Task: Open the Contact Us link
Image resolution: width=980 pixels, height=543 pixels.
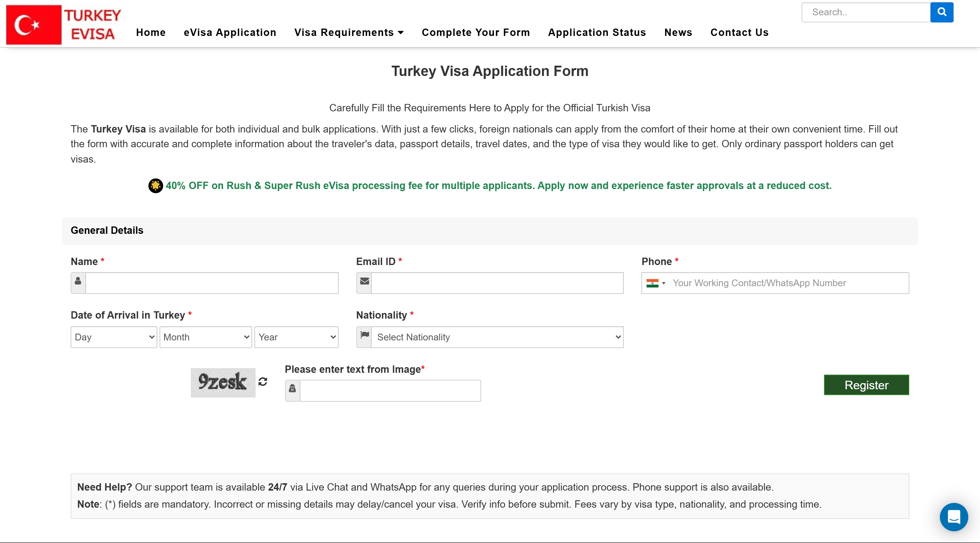Action: tap(739, 33)
